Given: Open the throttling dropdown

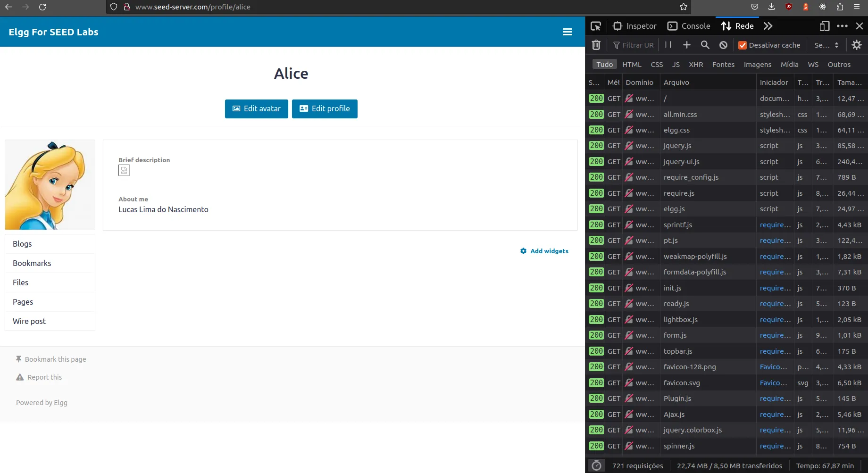Looking at the screenshot, I should [826, 45].
